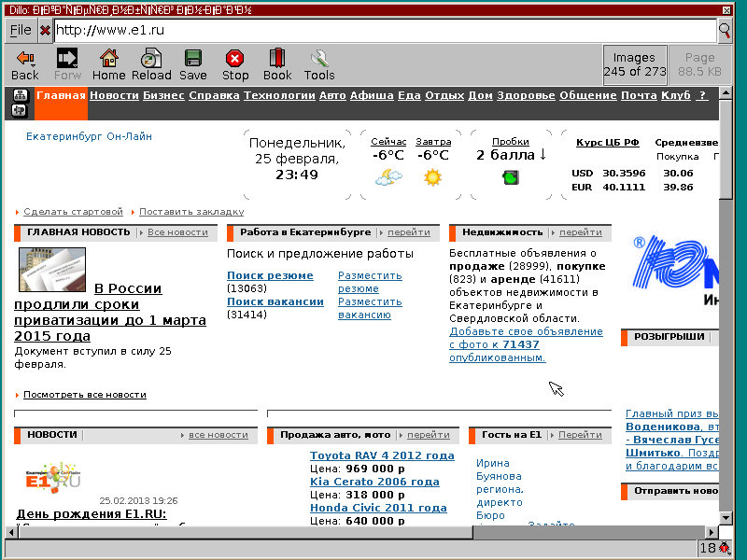Open the Авто section

(332, 95)
